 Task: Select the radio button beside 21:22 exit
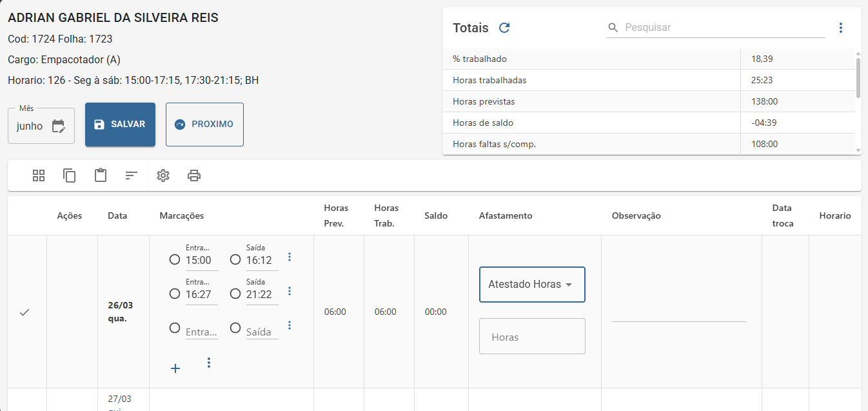point(235,294)
